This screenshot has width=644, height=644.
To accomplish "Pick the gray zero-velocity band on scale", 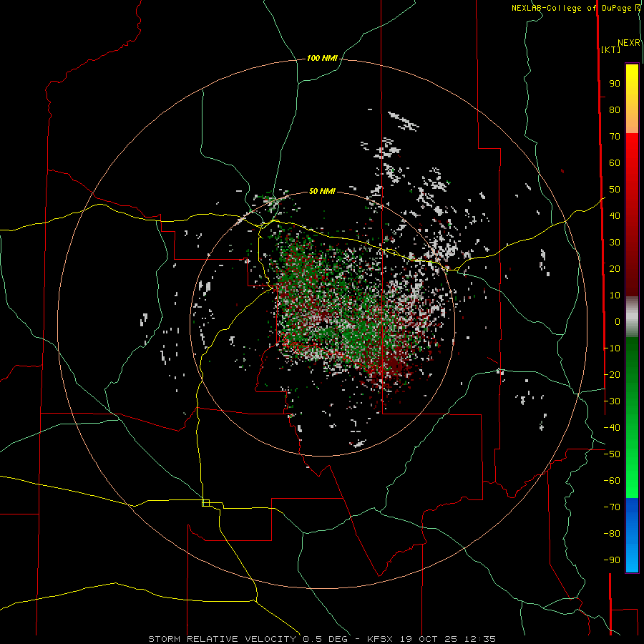I will pos(632,317).
